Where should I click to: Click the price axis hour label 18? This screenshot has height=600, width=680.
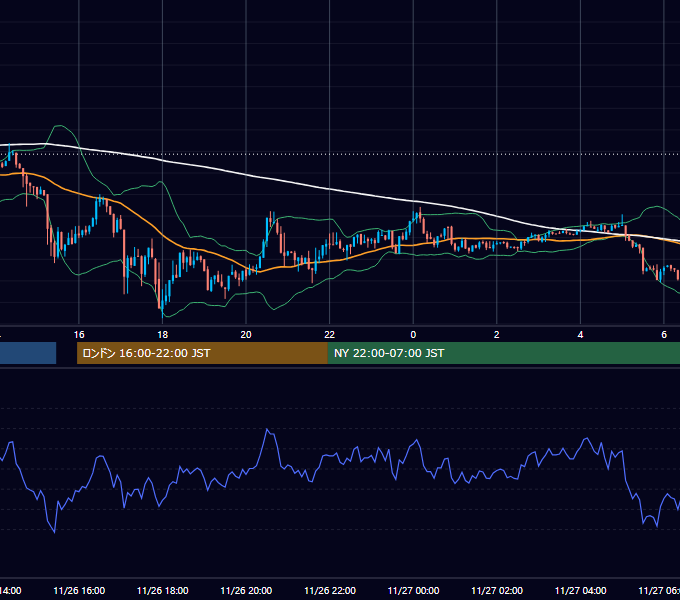(163, 335)
